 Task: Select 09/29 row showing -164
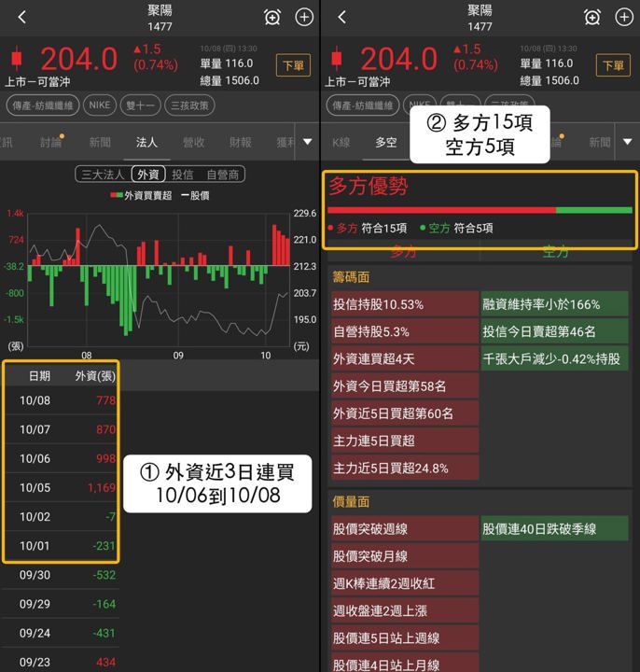61,604
